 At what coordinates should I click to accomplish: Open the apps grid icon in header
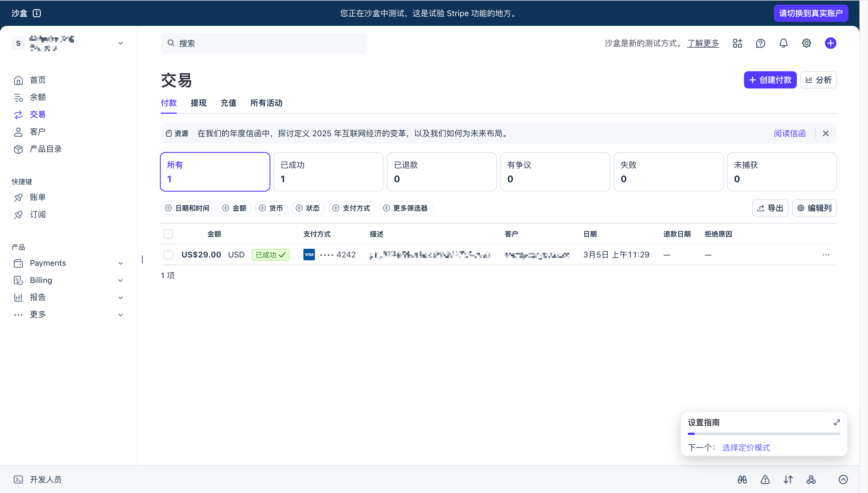click(737, 43)
